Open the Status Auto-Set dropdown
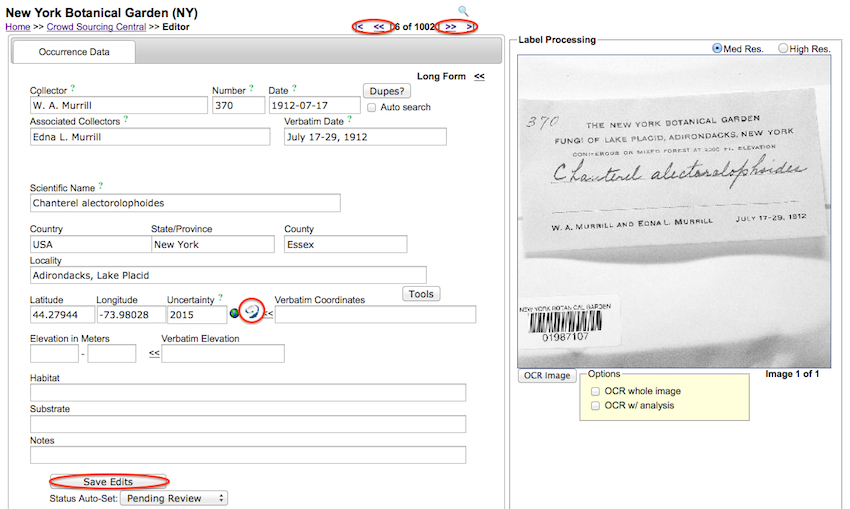 pyautogui.click(x=174, y=498)
